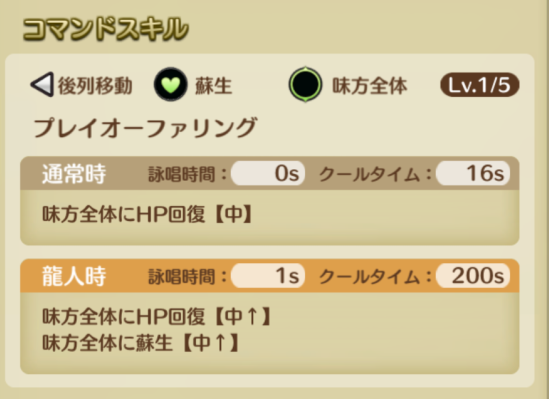Image resolution: width=549 pixels, height=399 pixels.
Task: Click the 味方全体 target label
Action: (x=370, y=86)
